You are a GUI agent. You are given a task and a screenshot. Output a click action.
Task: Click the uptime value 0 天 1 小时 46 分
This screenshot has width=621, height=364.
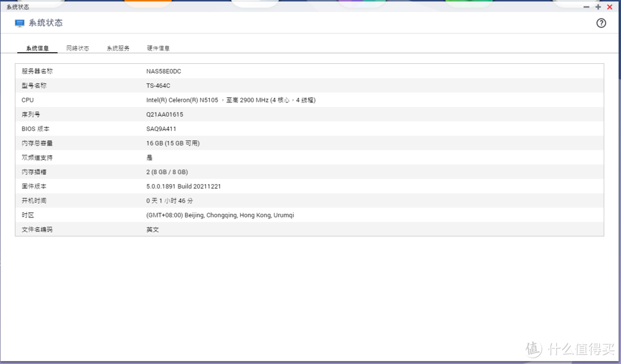(x=170, y=201)
